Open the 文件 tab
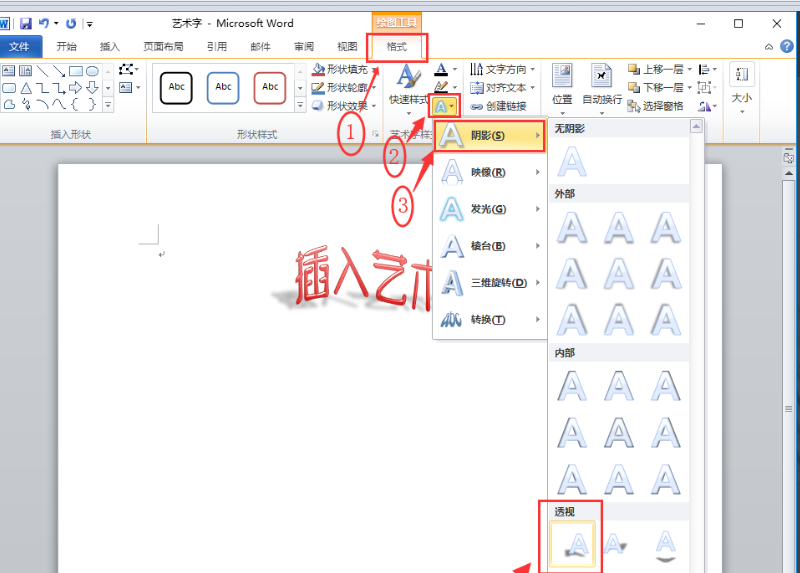 (19, 46)
